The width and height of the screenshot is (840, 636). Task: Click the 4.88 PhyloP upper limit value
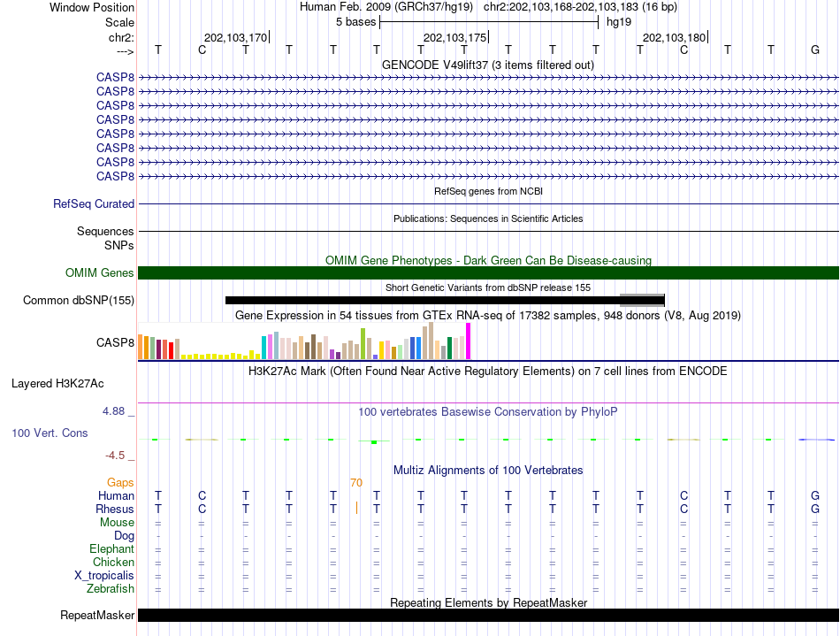[113, 411]
